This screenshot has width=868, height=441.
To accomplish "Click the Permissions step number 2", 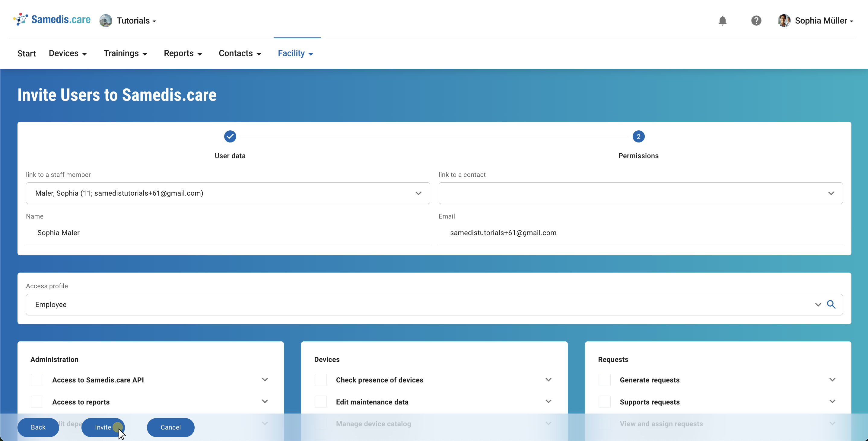I will coord(638,136).
